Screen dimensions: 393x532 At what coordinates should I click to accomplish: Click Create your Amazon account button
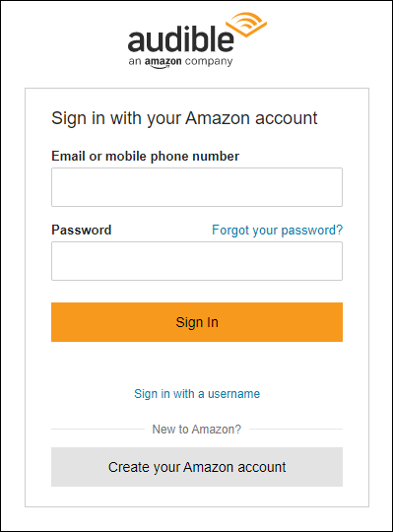(197, 467)
